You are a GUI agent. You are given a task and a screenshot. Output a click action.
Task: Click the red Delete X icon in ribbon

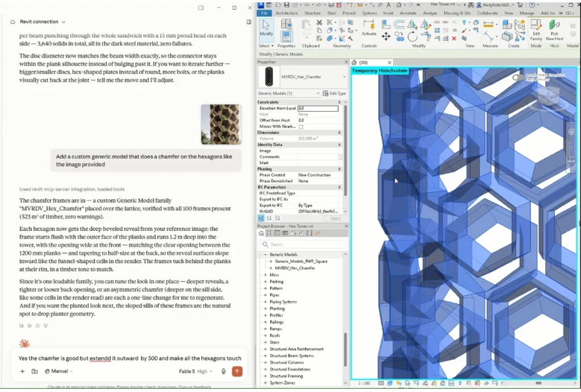point(454,39)
